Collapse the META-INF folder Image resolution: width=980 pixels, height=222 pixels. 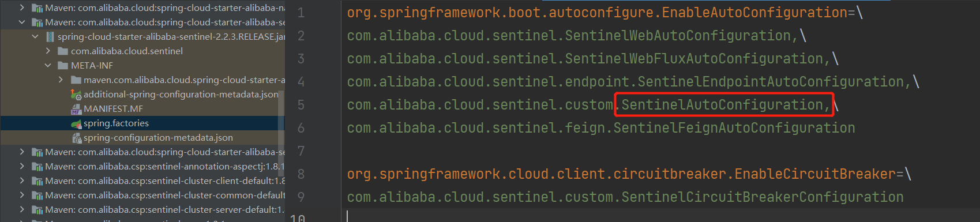pos(48,66)
